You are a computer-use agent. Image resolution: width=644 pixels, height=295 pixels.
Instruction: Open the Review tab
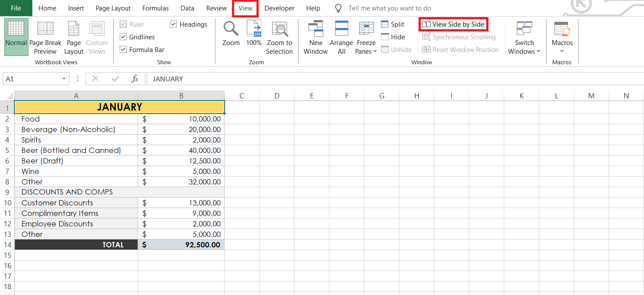pos(216,8)
